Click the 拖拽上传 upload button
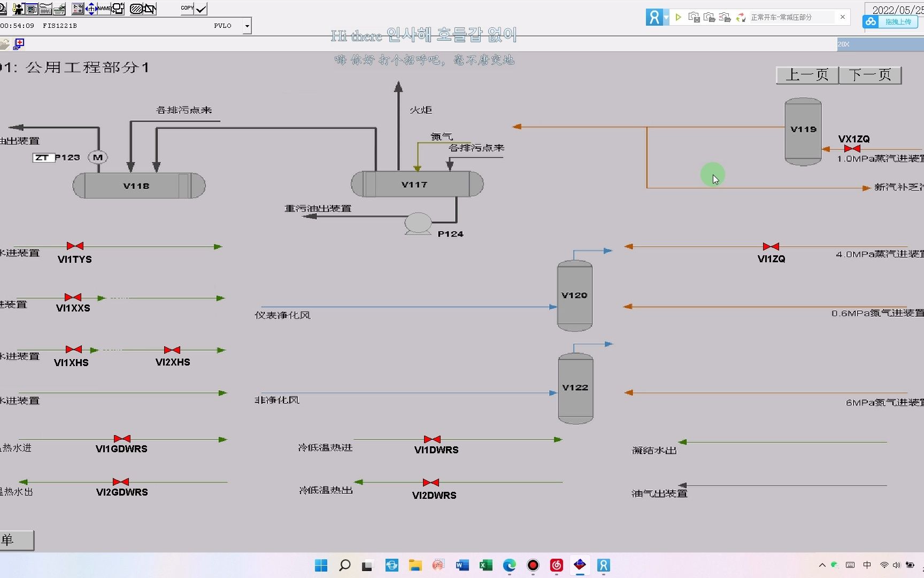 (x=890, y=22)
